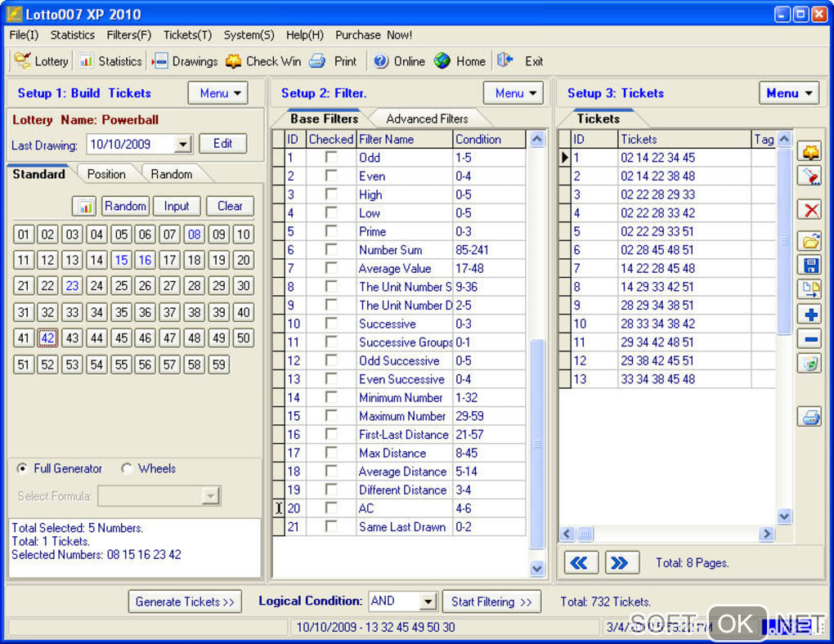Click the copy documents icon in tickets sidebar
Image resolution: width=834 pixels, height=644 pixels.
point(809,288)
